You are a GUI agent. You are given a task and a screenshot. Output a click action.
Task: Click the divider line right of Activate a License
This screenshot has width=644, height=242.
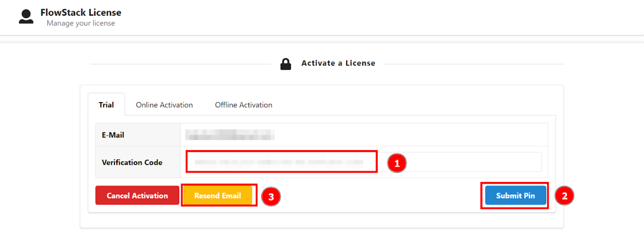coord(473,64)
